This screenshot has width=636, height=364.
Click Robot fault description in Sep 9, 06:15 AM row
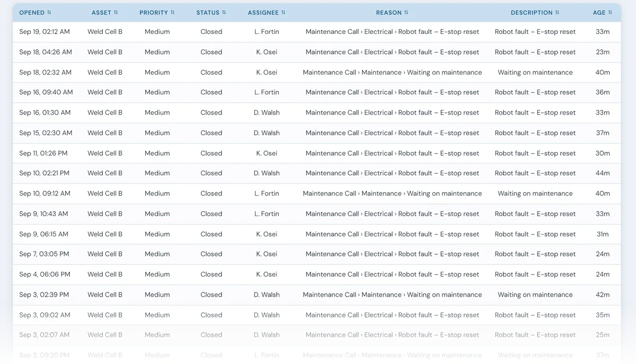535,234
